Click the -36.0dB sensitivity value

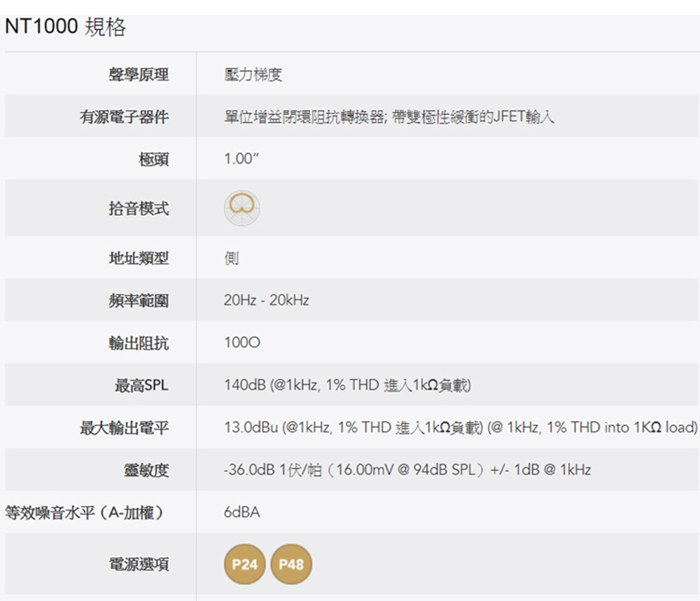point(407,469)
